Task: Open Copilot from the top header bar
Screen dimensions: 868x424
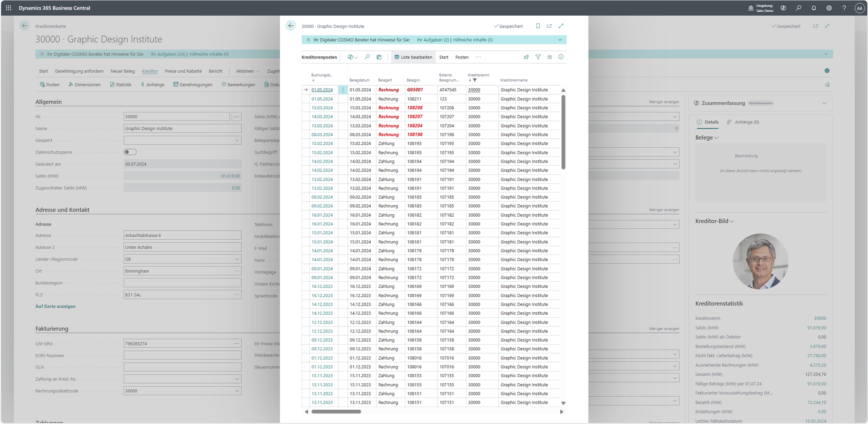Action: [783, 8]
